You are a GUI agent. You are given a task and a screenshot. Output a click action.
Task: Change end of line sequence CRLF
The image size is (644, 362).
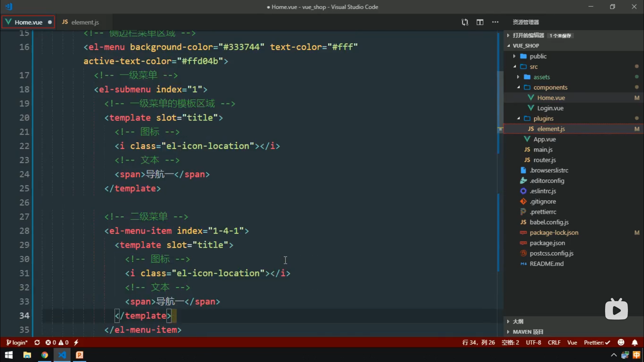(554, 343)
